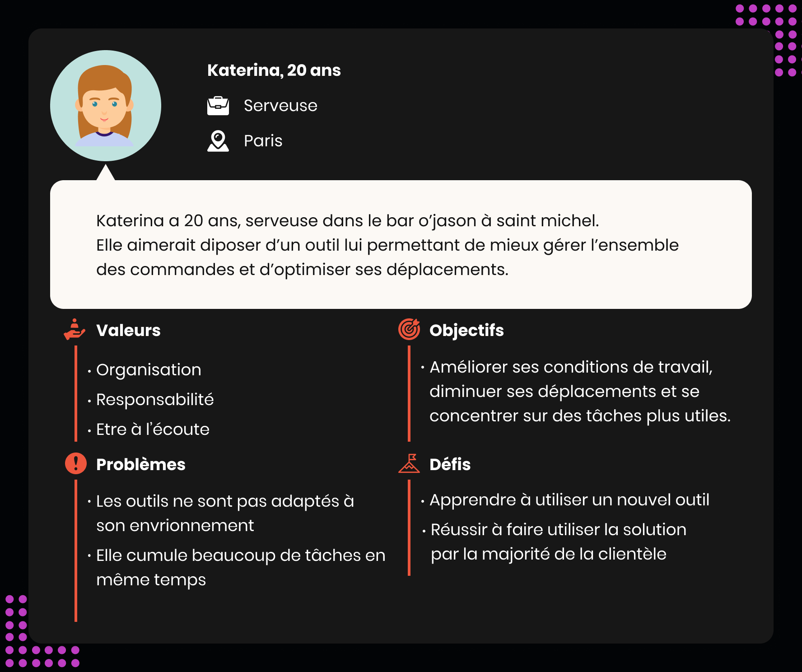Click the 'Etre à l'écoute' bullet
The width and height of the screenshot is (802, 672).
[x=153, y=429]
